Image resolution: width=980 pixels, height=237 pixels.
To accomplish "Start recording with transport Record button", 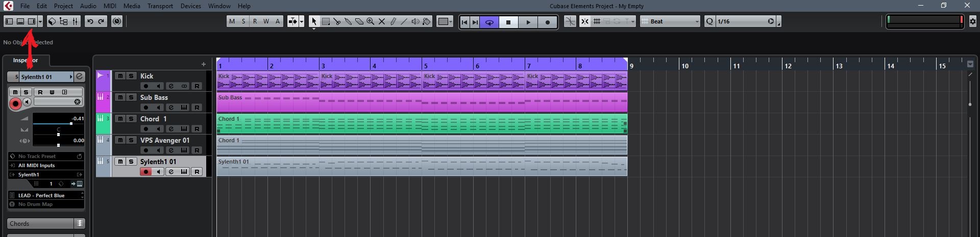I will point(548,22).
